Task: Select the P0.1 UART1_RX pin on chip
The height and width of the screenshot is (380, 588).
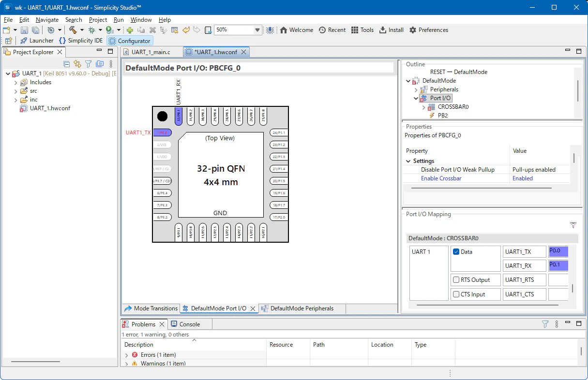Action: pyautogui.click(x=178, y=117)
